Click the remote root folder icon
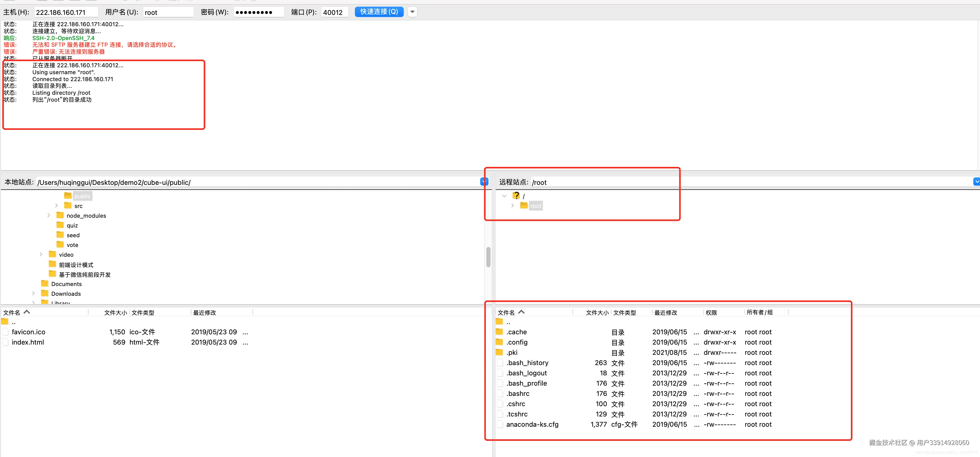The image size is (980, 457). click(x=524, y=206)
